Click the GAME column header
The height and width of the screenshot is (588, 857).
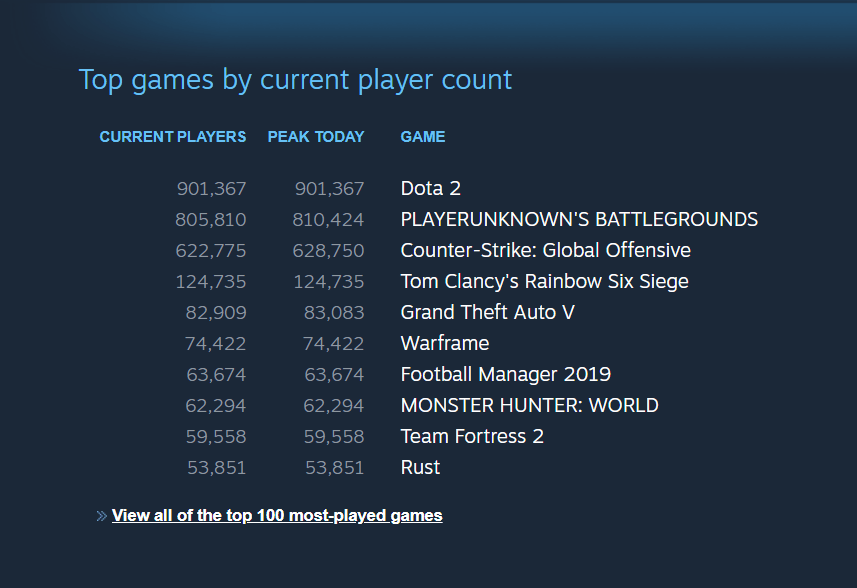tap(422, 137)
